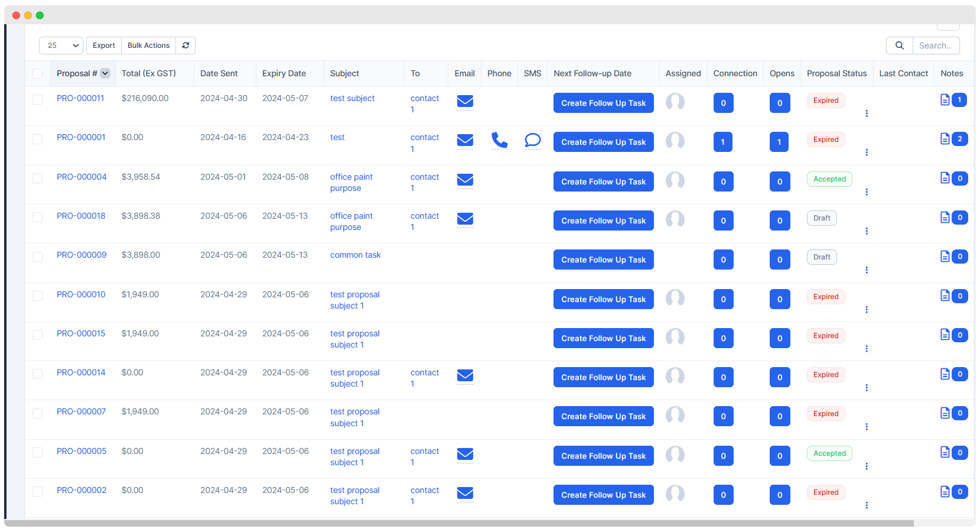Image resolution: width=980 pixels, height=532 pixels.
Task: Tick the select-all checkbox in header
Action: point(37,73)
